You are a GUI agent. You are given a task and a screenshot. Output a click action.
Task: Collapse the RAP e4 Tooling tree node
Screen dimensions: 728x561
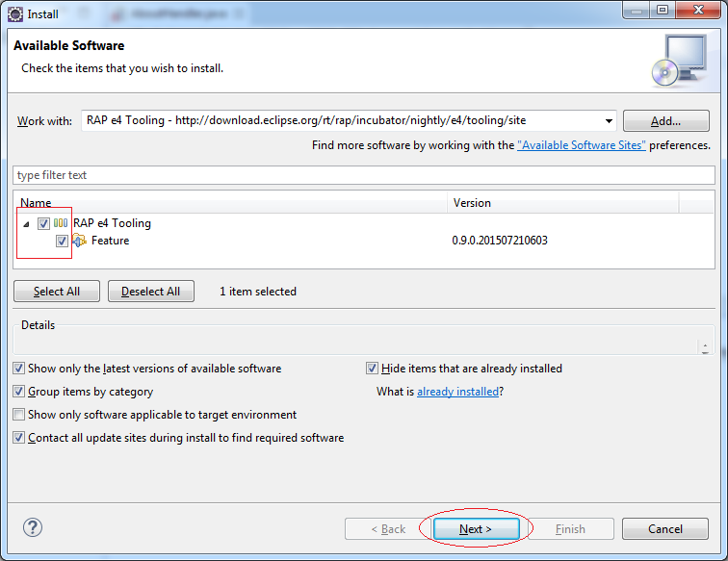(26, 224)
